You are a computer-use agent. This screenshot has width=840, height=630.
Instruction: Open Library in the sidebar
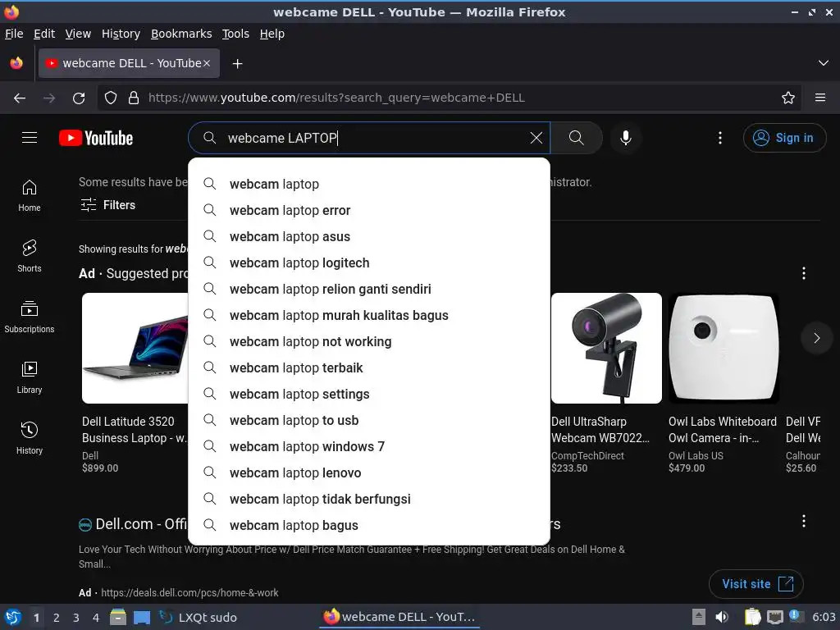coord(30,377)
